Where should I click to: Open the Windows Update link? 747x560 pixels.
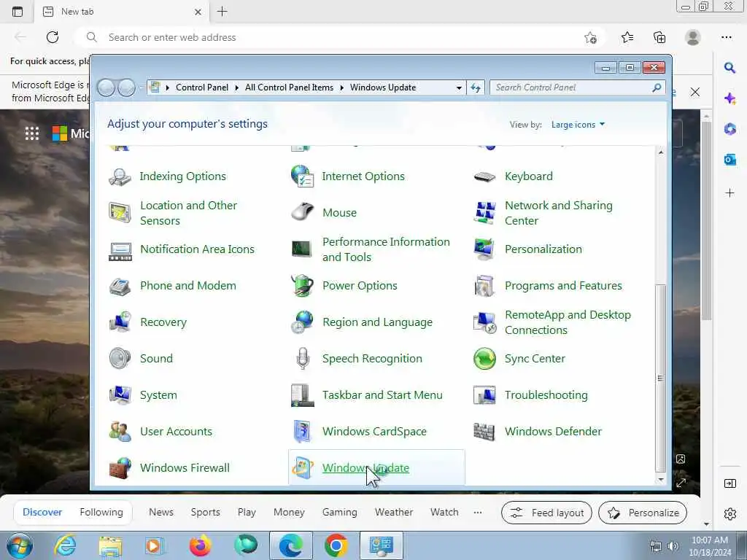click(365, 468)
